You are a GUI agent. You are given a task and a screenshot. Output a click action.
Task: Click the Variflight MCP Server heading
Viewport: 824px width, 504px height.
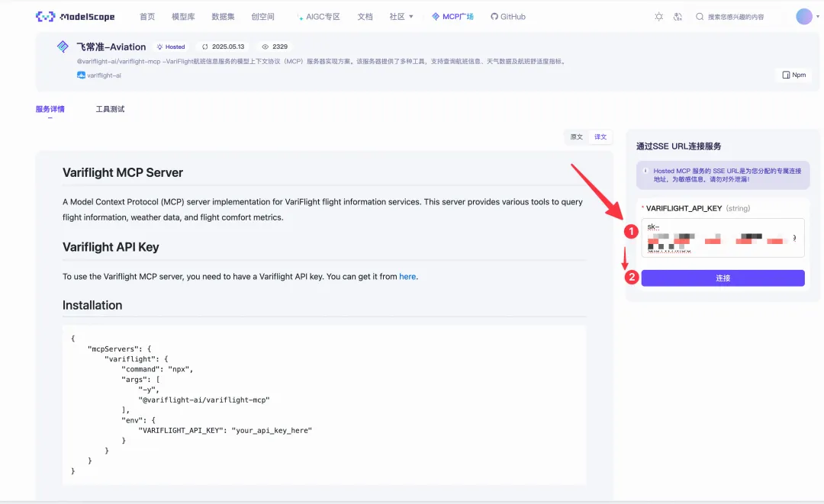pyautogui.click(x=123, y=173)
